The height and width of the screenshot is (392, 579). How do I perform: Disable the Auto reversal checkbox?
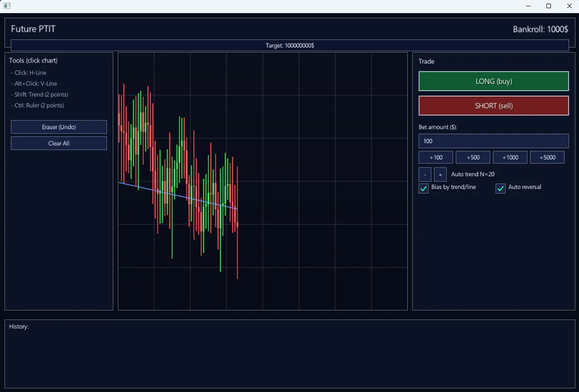coord(501,189)
